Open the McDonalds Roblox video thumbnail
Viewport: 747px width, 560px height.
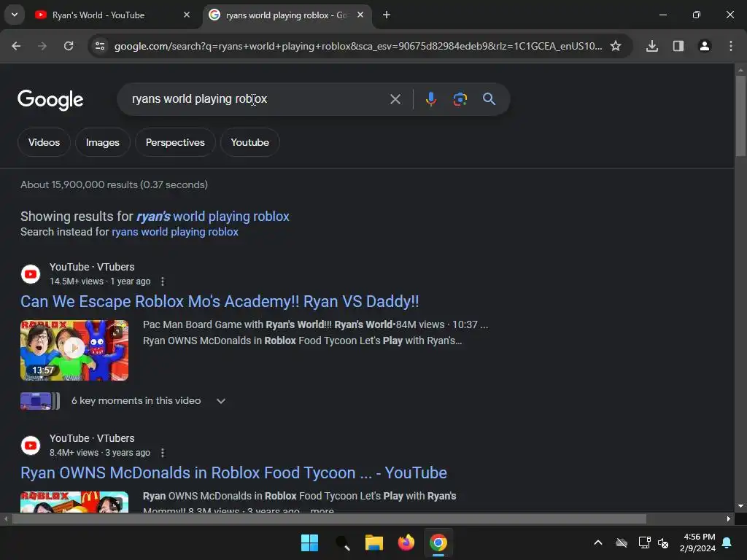74,502
